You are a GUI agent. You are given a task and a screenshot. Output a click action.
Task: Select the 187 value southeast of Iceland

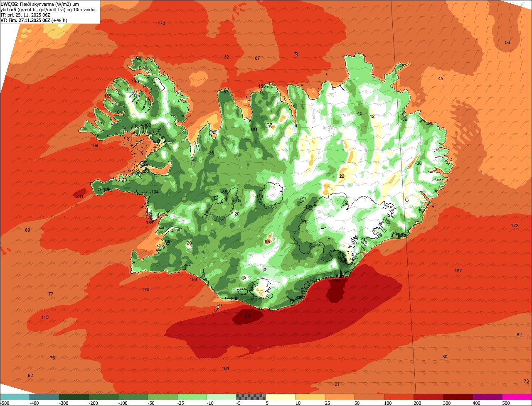(x=458, y=271)
